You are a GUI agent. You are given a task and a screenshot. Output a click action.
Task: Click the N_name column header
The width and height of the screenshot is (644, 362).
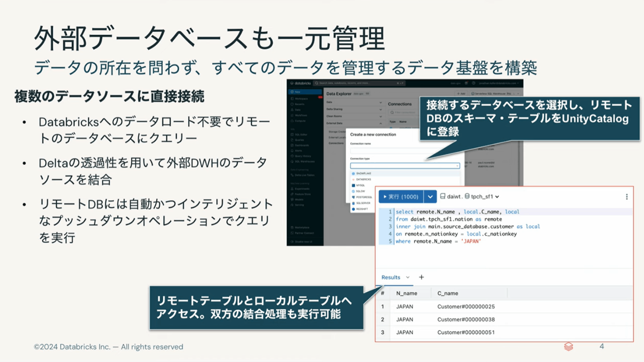pyautogui.click(x=407, y=293)
